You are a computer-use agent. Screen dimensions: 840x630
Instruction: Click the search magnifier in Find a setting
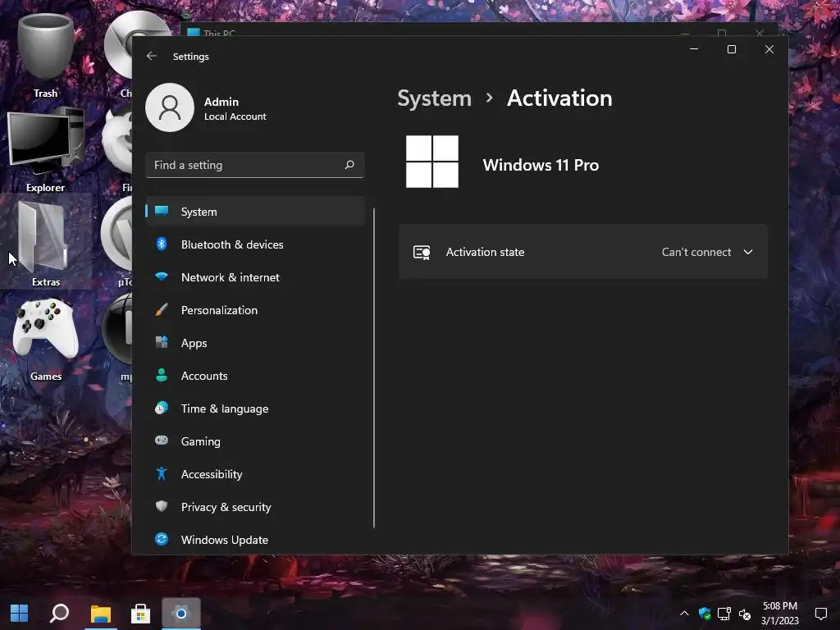point(349,164)
